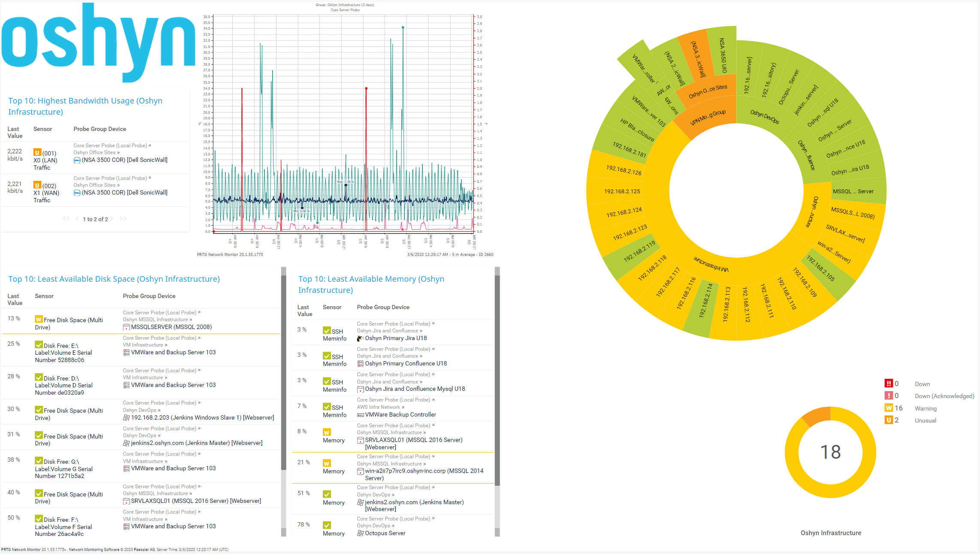Screen dimensions: 980x554
Task: Click 16 Warning count in legend
Action: [898, 408]
